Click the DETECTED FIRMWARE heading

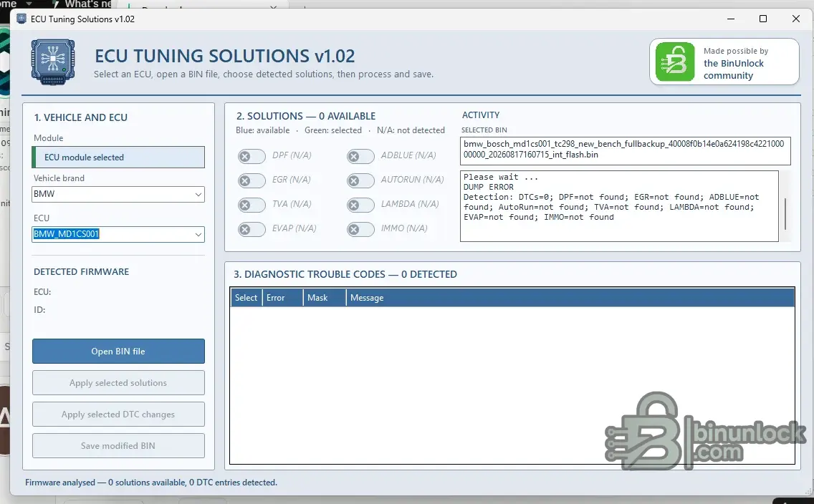pyautogui.click(x=82, y=272)
